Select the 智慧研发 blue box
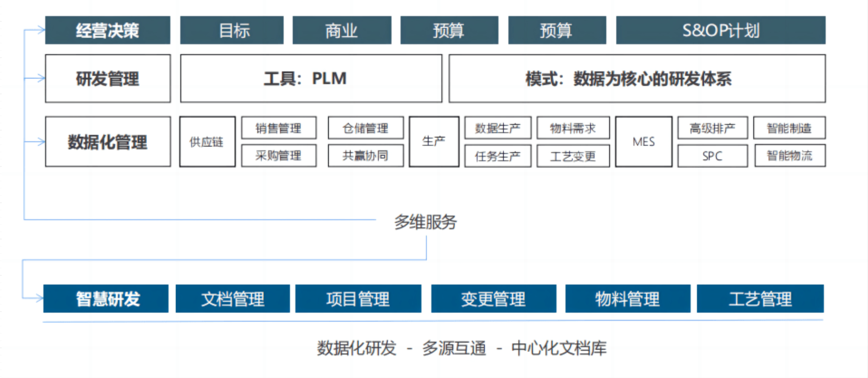868x378 pixels. coord(106,299)
